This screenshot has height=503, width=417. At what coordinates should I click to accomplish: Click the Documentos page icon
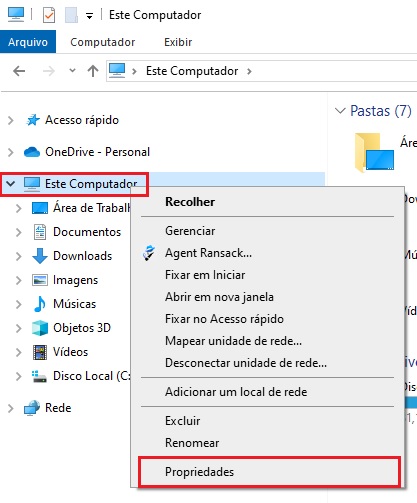[x=40, y=232]
